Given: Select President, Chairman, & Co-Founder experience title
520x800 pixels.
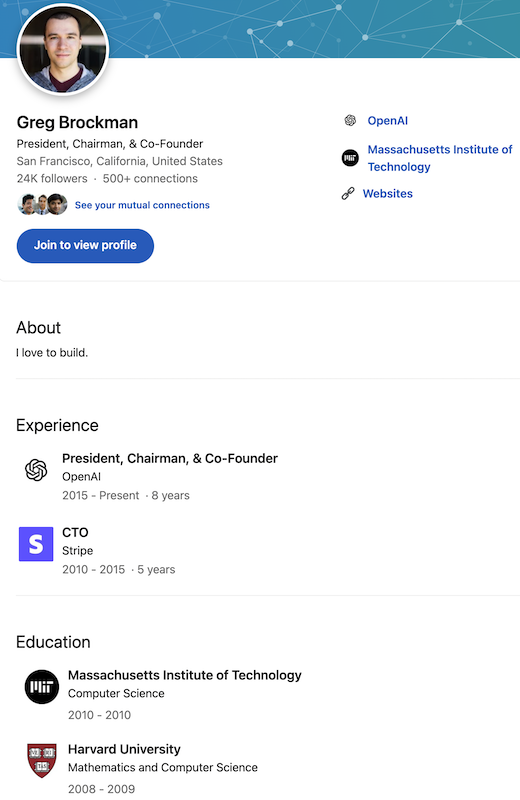Looking at the screenshot, I should (x=170, y=459).
